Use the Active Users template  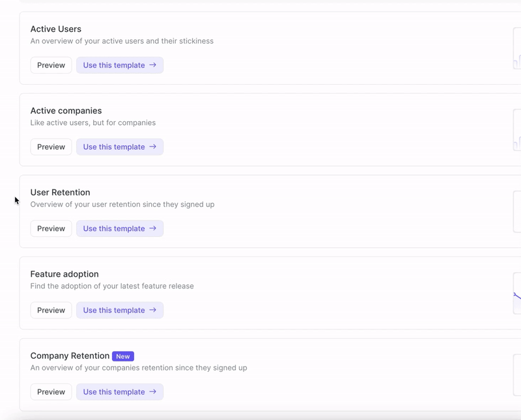coord(120,65)
